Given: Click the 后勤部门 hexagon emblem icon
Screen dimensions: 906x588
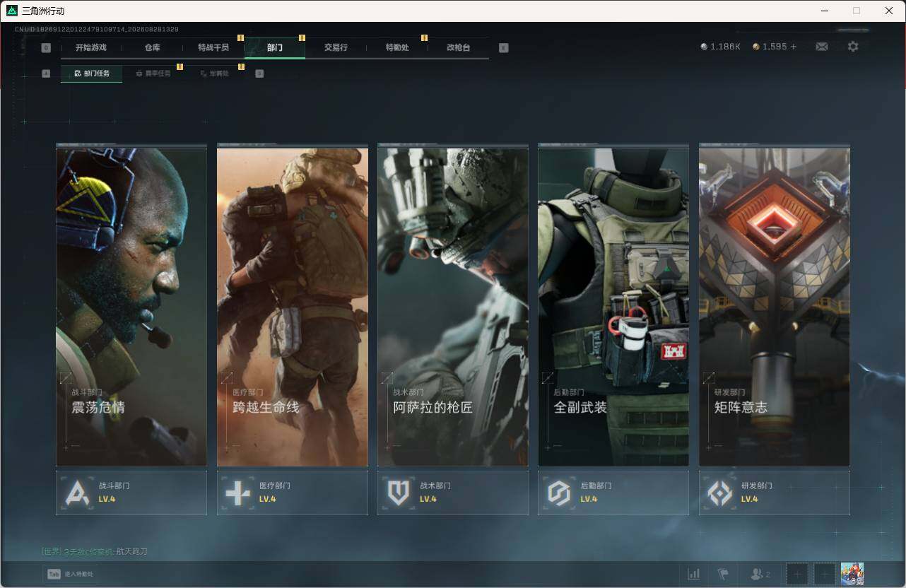Looking at the screenshot, I should [x=559, y=493].
